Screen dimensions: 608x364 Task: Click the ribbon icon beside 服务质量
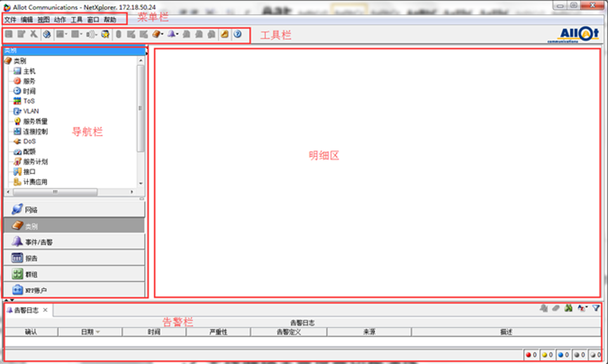tap(17, 122)
